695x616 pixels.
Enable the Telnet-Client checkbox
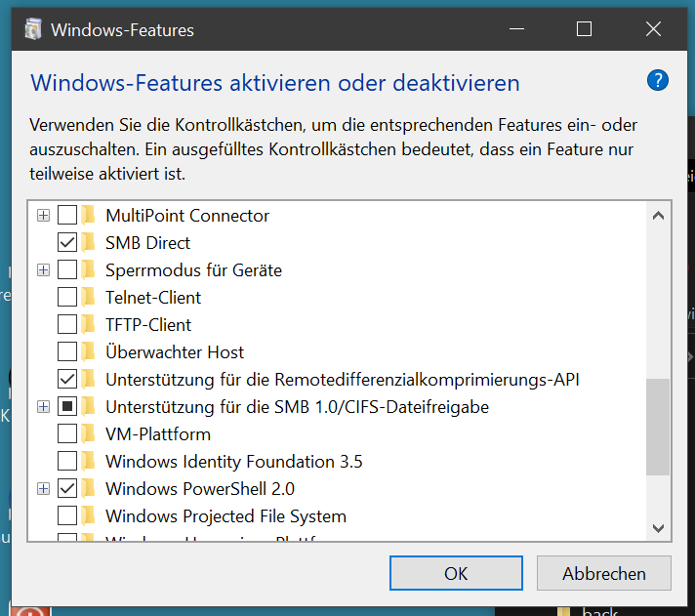tap(67, 298)
